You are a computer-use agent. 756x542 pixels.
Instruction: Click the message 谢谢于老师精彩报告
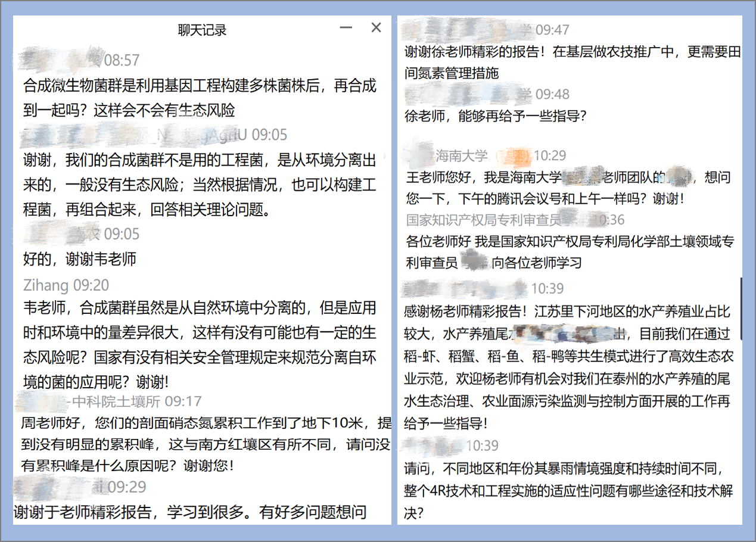point(189,512)
